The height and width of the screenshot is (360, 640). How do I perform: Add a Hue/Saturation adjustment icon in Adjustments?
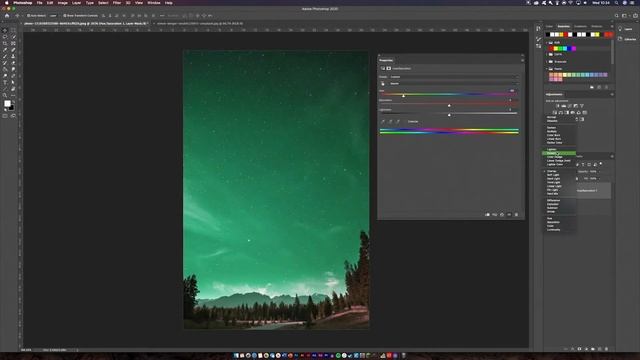555,113
